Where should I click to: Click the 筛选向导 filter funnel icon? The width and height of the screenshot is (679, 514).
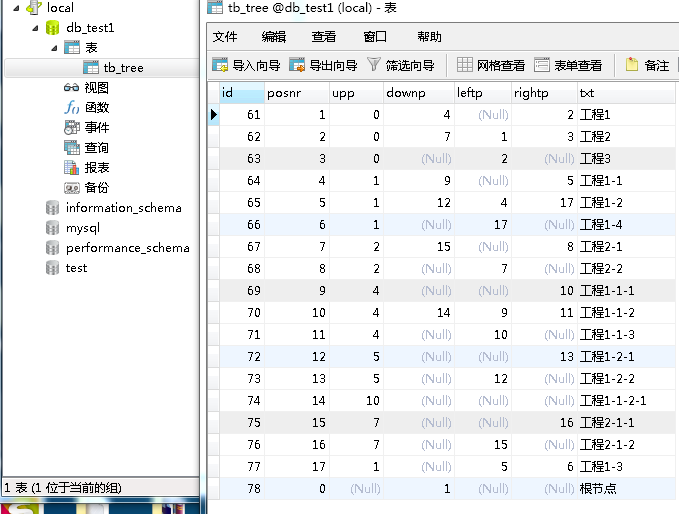pyautogui.click(x=373, y=65)
